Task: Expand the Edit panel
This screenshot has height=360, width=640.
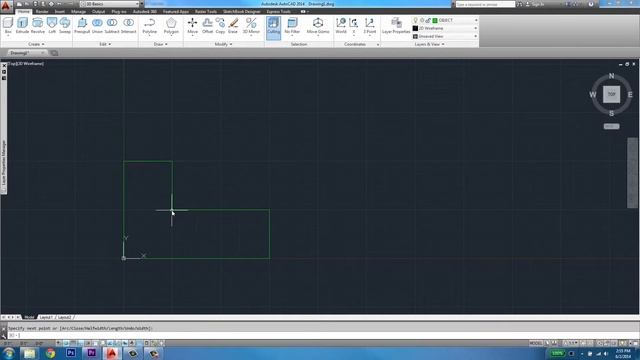Action: (x=105, y=44)
